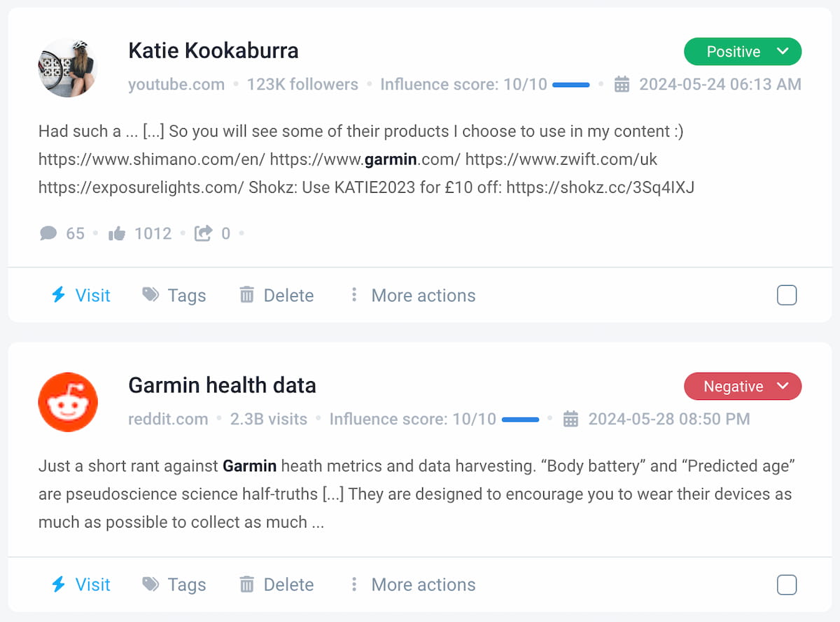Open the Positive sentiment dropdown
The height and width of the screenshot is (622, 840).
pyautogui.click(x=743, y=51)
